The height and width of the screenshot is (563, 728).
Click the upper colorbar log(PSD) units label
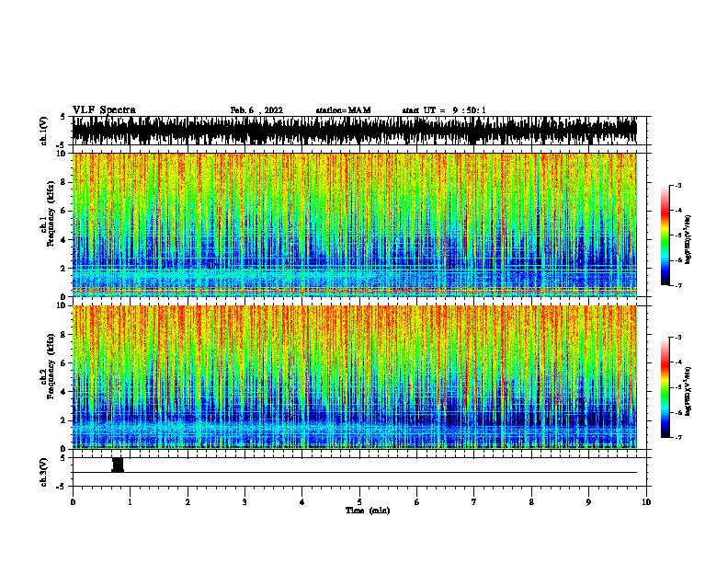pyautogui.click(x=688, y=239)
